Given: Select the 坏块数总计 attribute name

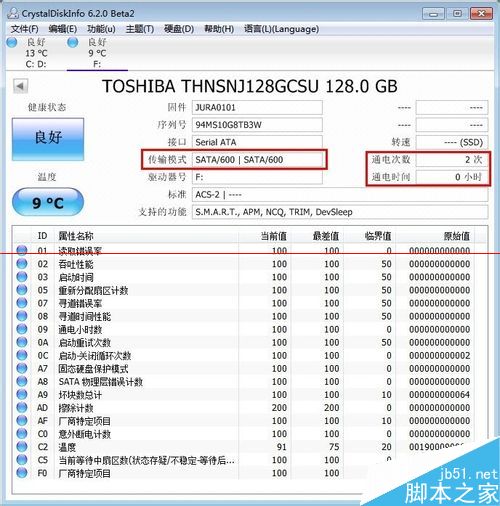Looking at the screenshot, I should coord(80,395).
